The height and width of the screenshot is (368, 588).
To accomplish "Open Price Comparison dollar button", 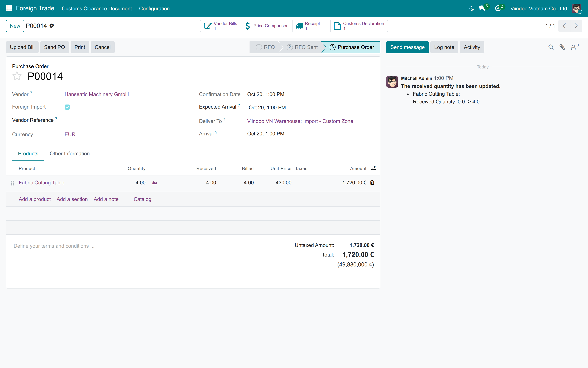I will [267, 26].
